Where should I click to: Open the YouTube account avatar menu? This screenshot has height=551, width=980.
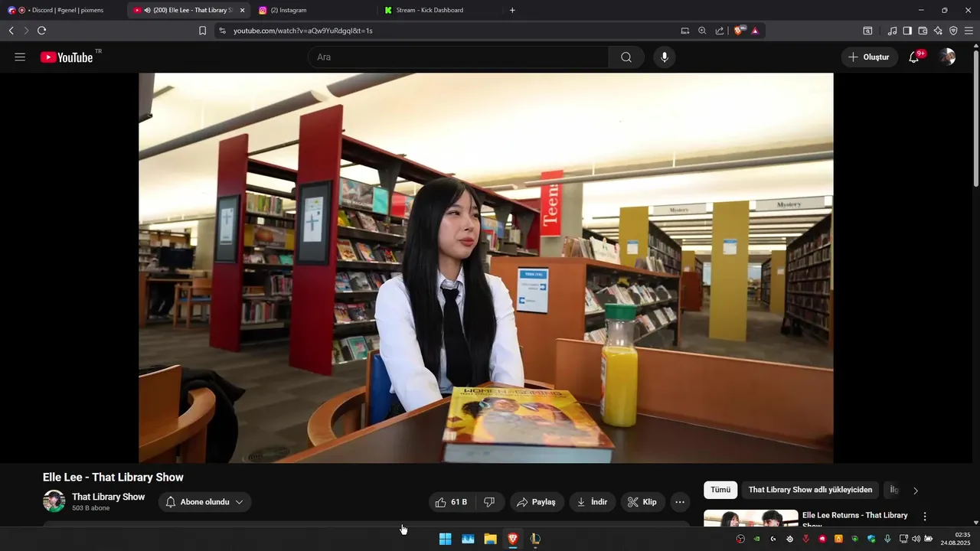pos(948,57)
